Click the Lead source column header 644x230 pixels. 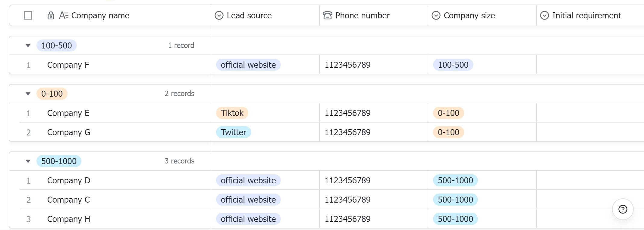(x=249, y=15)
